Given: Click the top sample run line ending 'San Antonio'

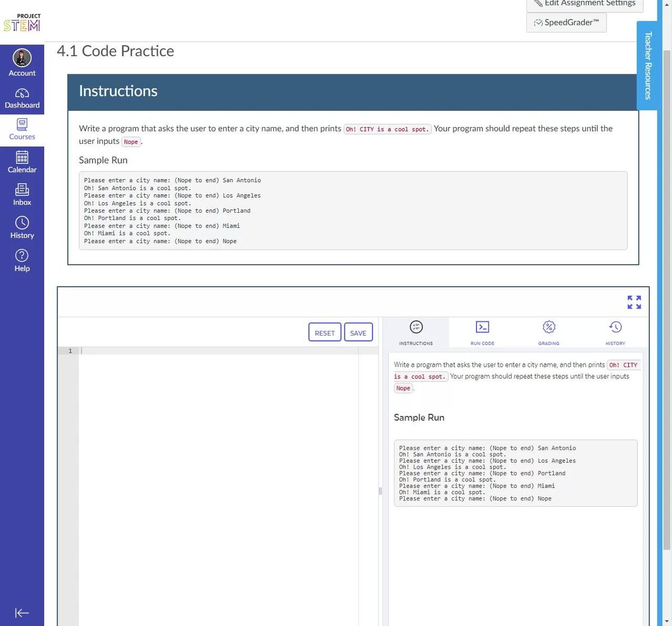Looking at the screenshot, I should coord(172,180).
